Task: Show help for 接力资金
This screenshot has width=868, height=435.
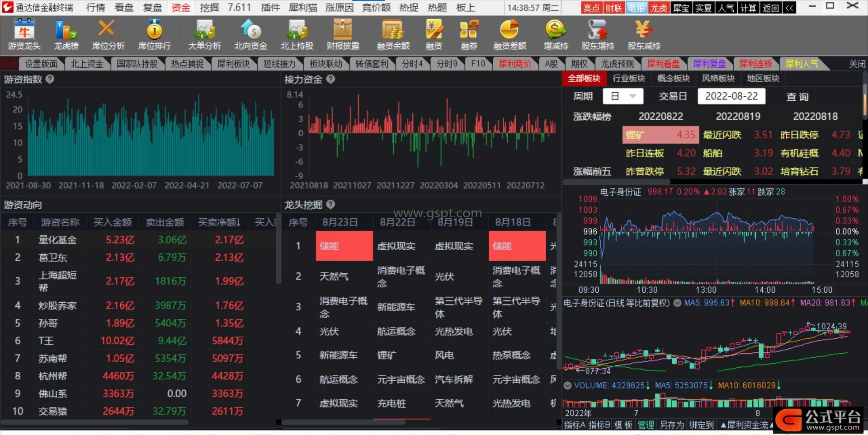Action: [330, 79]
